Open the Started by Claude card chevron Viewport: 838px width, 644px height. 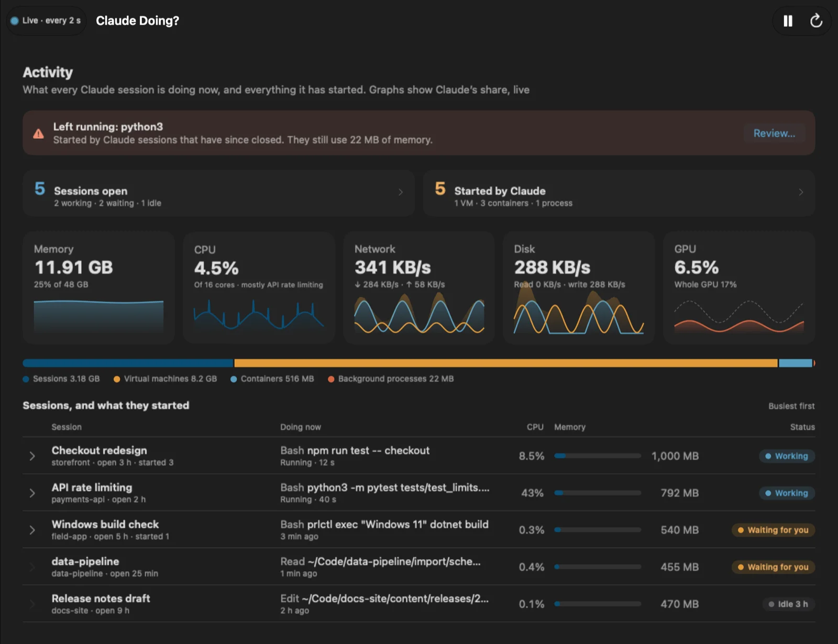(x=801, y=192)
